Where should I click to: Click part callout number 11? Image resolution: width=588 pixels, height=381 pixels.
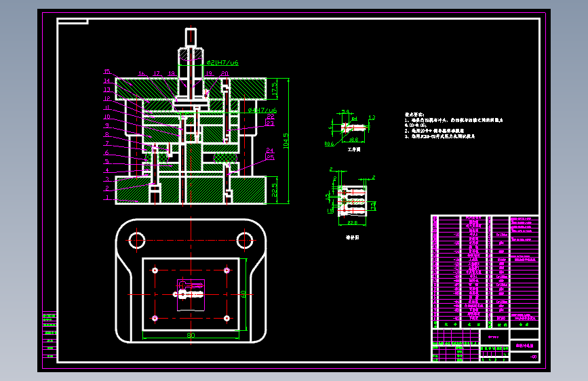pos(107,108)
